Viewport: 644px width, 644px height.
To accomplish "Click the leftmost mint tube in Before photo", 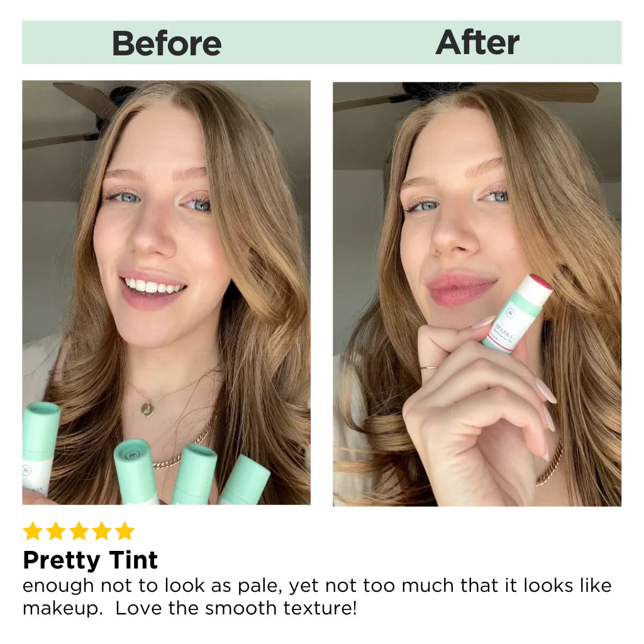I will coord(40,449).
